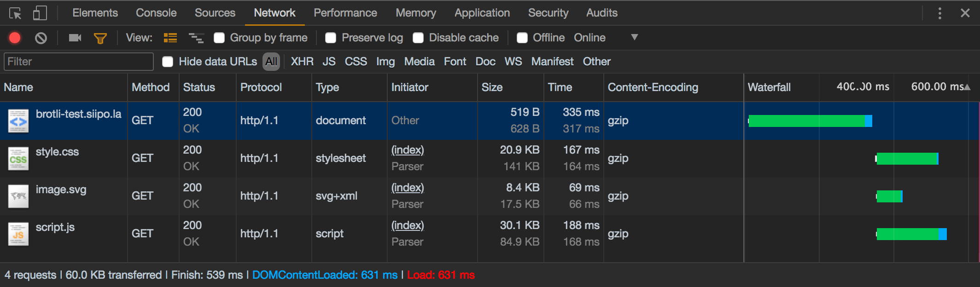Check the Preserve log checkbox
980x287 pixels.
(x=331, y=38)
